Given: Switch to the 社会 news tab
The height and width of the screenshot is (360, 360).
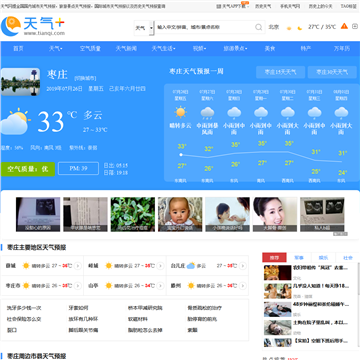Looking at the screenshot, I should coord(348,258).
